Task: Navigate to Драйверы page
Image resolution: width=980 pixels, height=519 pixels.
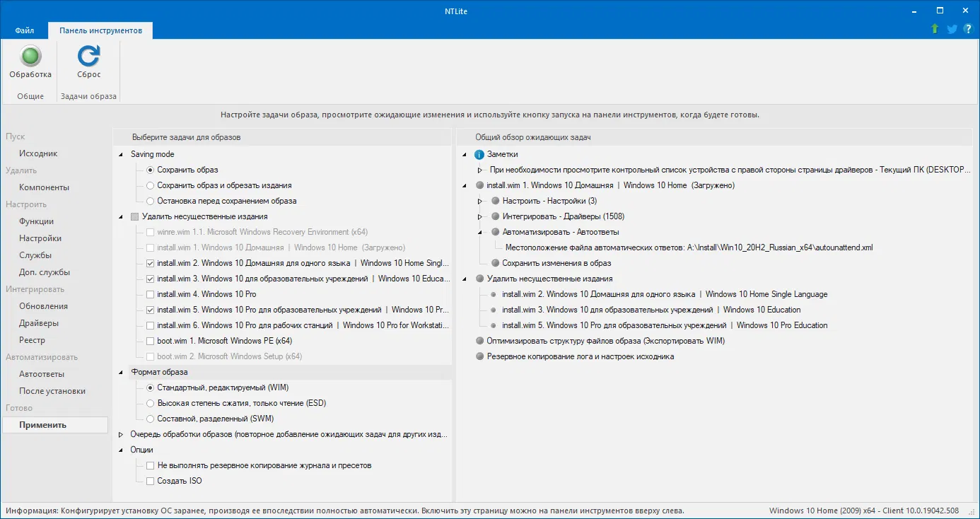Action: pyautogui.click(x=39, y=323)
